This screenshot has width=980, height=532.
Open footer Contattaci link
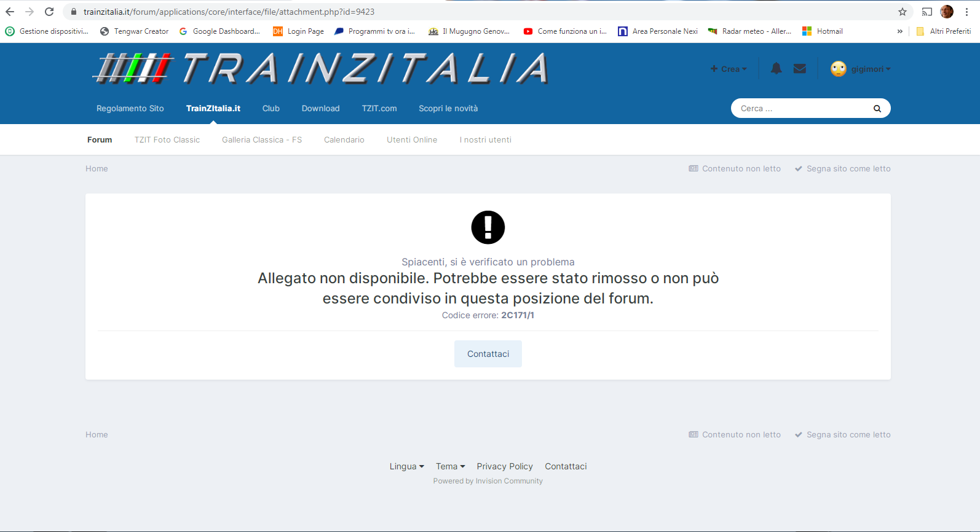click(x=566, y=466)
